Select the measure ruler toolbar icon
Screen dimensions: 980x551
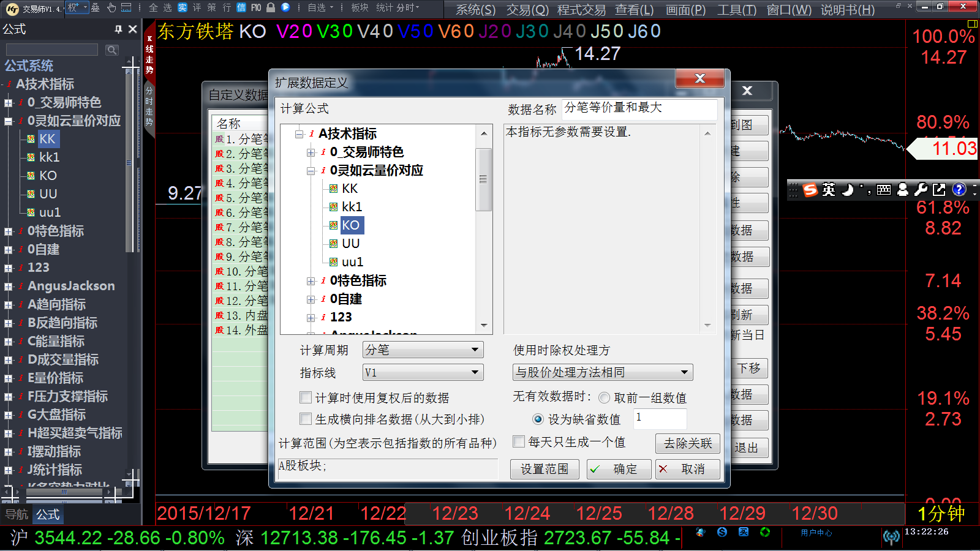pyautogui.click(x=126, y=8)
